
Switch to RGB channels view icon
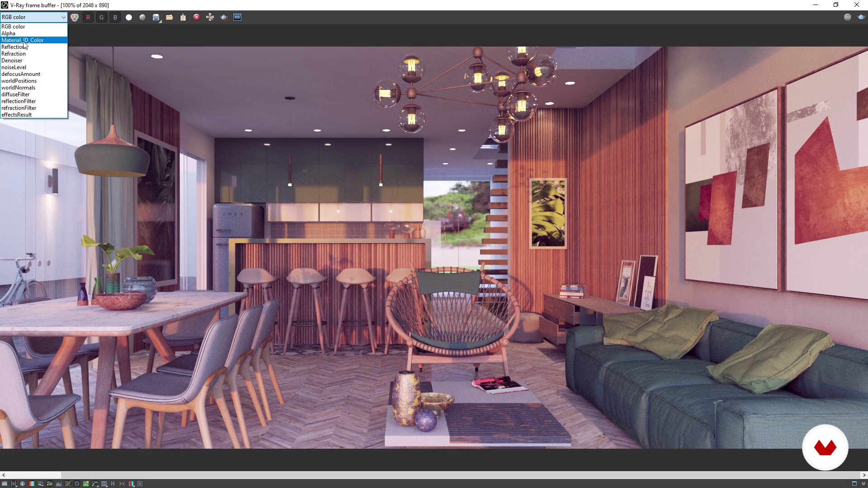click(x=75, y=17)
